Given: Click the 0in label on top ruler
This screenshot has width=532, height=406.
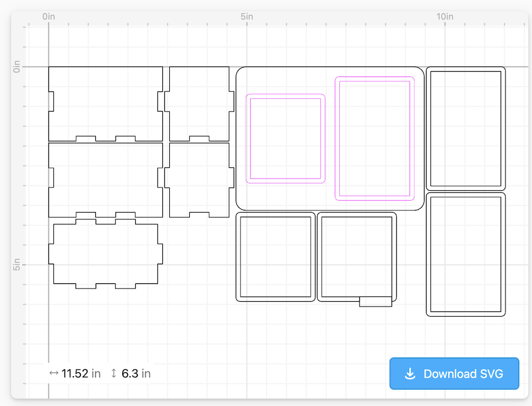Looking at the screenshot, I should [x=48, y=16].
